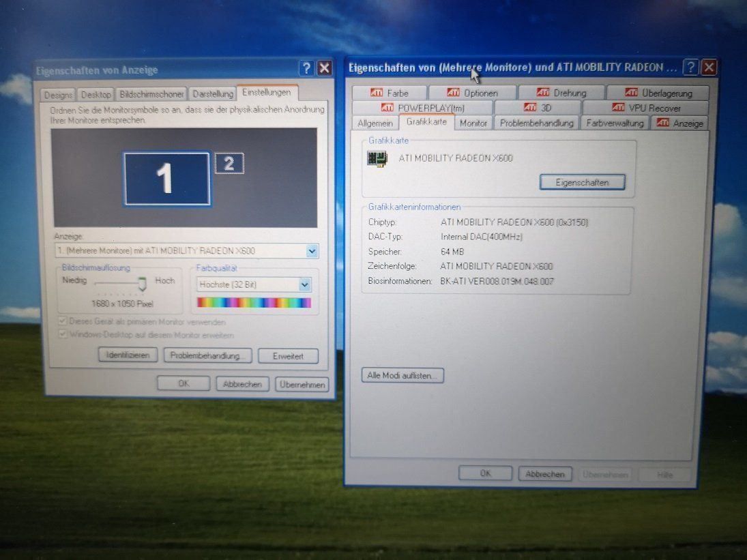Click Alle Modi auflisten button
This screenshot has width=747, height=560.
tap(402, 375)
